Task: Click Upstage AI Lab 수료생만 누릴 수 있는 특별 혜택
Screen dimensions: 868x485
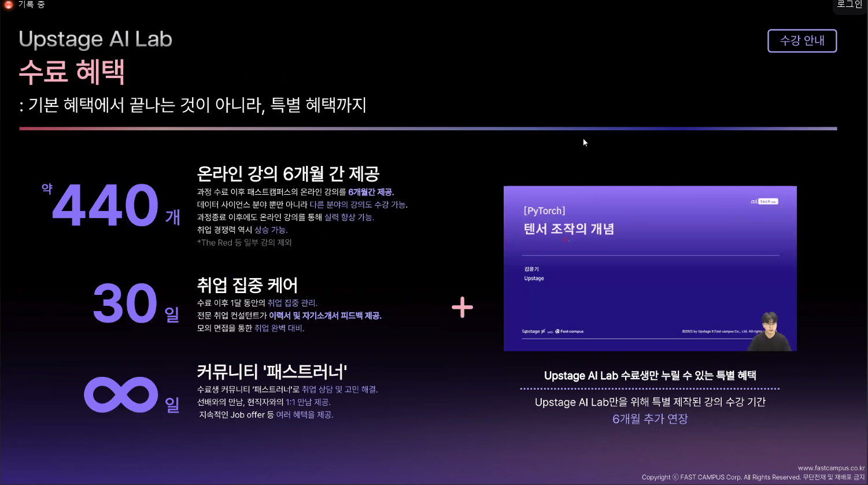Action: (650, 376)
